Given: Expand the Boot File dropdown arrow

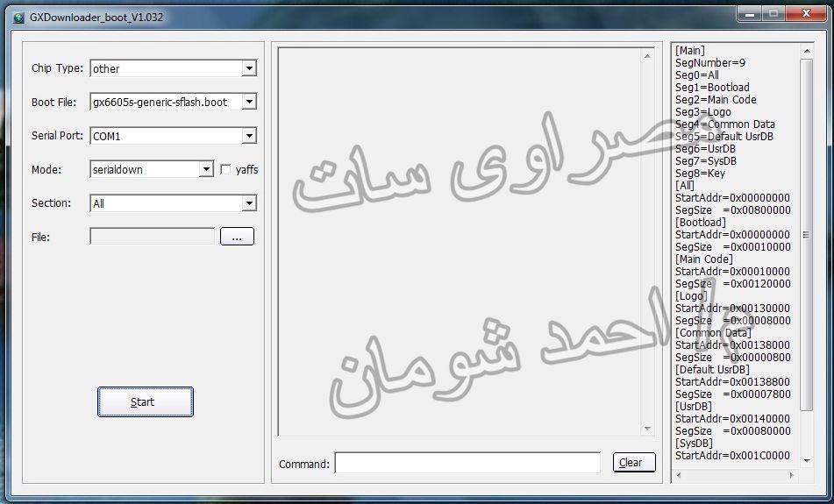Looking at the screenshot, I should (x=249, y=102).
